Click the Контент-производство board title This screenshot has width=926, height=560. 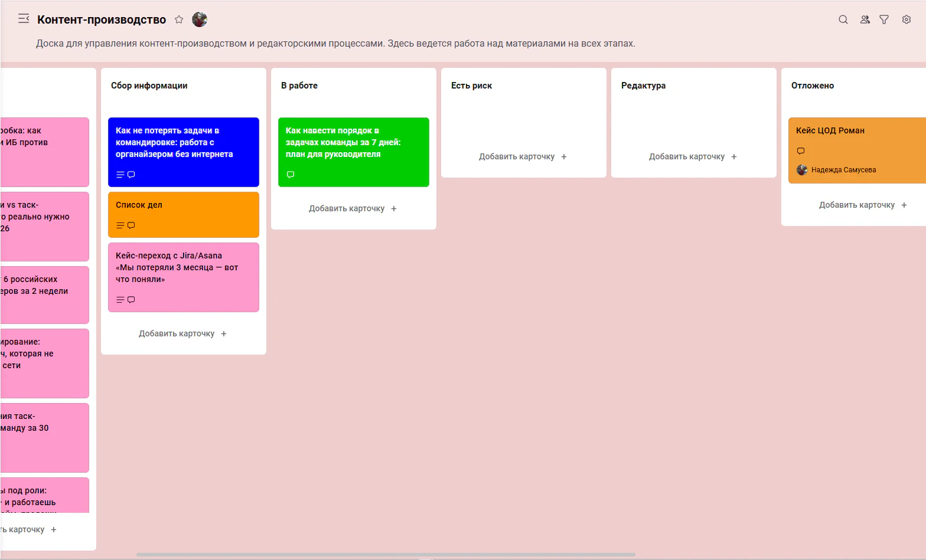click(x=102, y=19)
